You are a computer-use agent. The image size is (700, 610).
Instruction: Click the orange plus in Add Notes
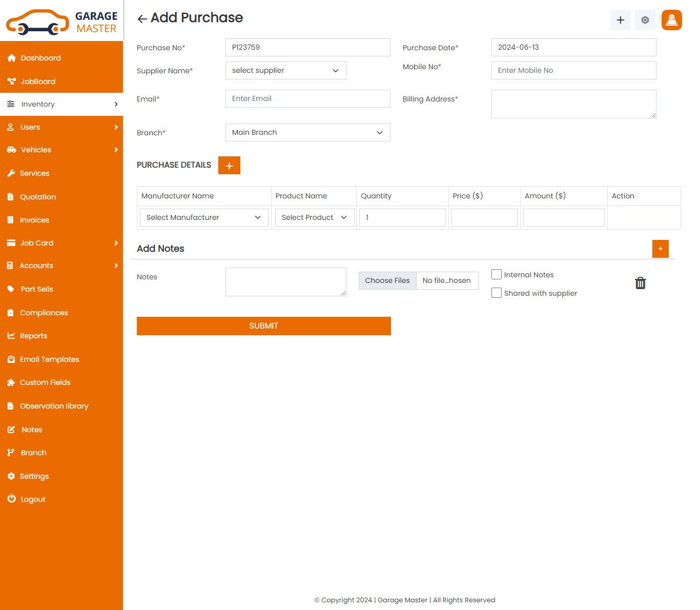pyautogui.click(x=660, y=249)
